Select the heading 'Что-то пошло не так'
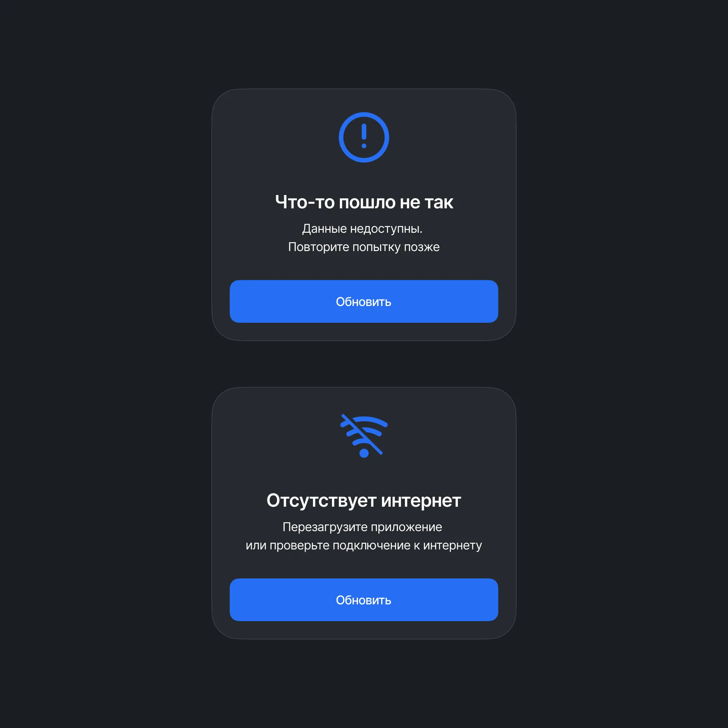The image size is (728, 728). 364,202
